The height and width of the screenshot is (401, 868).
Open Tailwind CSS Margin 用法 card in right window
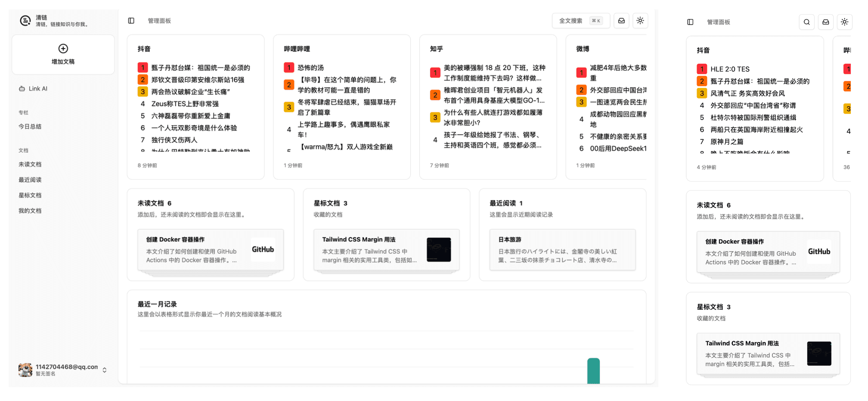pos(768,354)
